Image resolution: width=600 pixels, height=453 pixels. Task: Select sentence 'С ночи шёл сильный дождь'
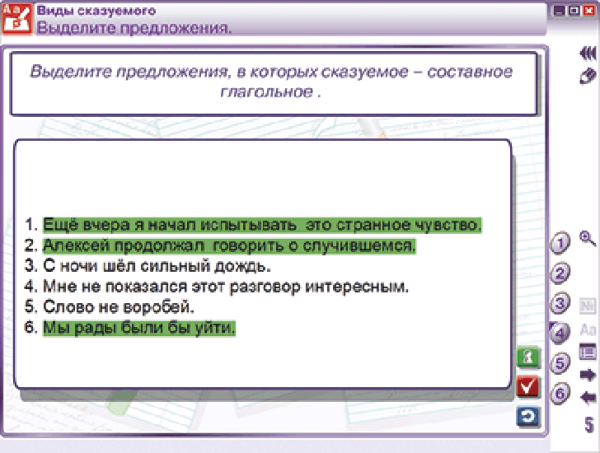point(157,266)
